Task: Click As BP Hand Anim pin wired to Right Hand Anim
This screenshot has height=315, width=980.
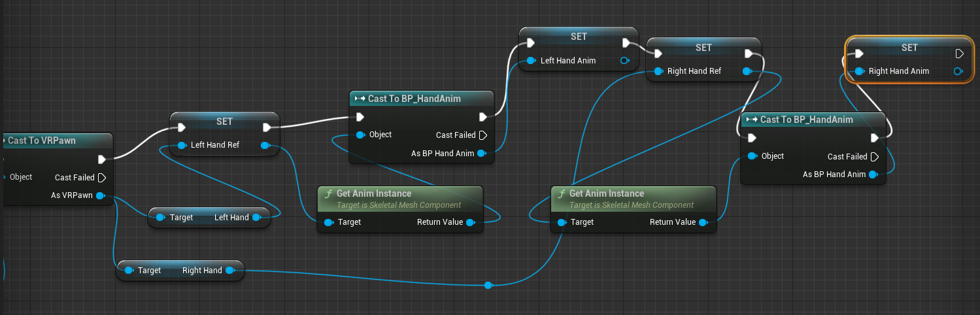Action: [x=873, y=174]
